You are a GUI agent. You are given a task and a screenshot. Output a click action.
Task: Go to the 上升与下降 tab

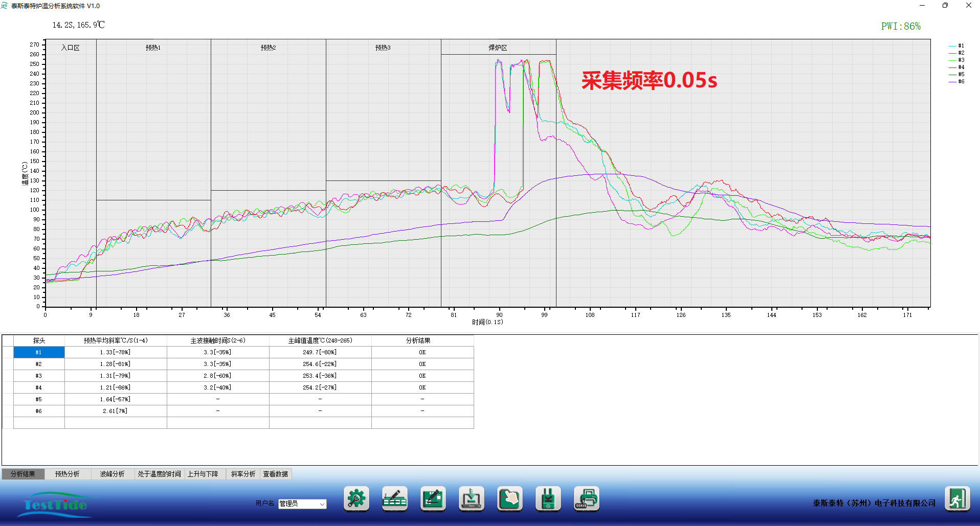pos(203,474)
